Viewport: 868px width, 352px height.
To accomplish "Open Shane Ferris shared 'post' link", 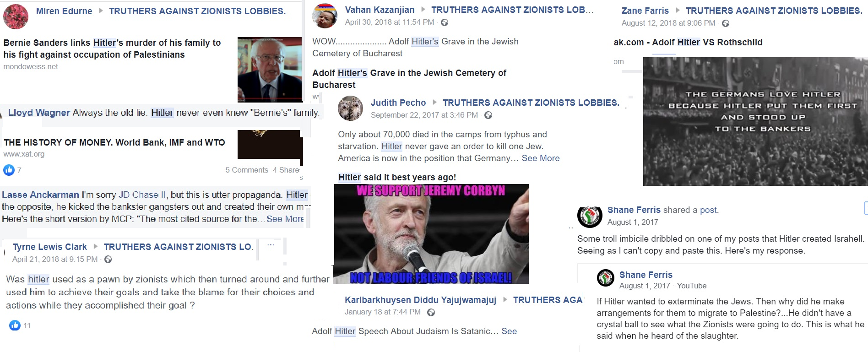I will (709, 210).
